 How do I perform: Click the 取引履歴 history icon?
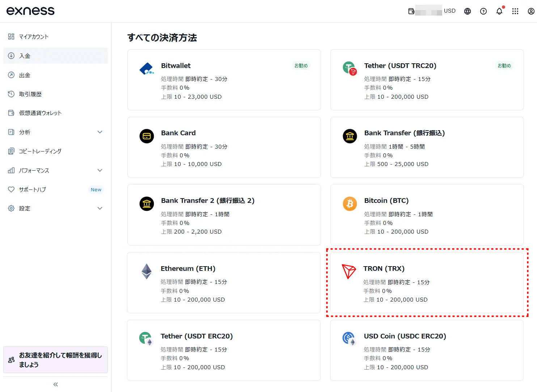pyautogui.click(x=11, y=94)
